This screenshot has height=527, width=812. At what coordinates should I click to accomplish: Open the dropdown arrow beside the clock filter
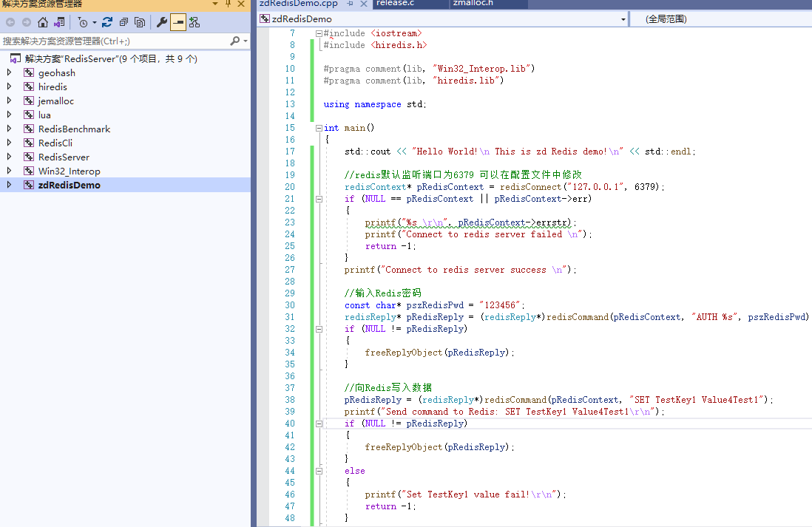pyautogui.click(x=94, y=23)
